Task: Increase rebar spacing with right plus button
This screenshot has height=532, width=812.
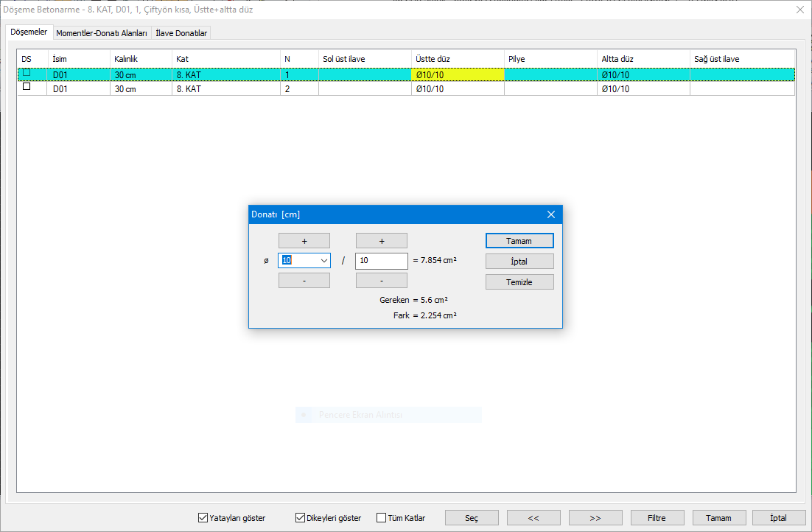Action: pyautogui.click(x=381, y=241)
